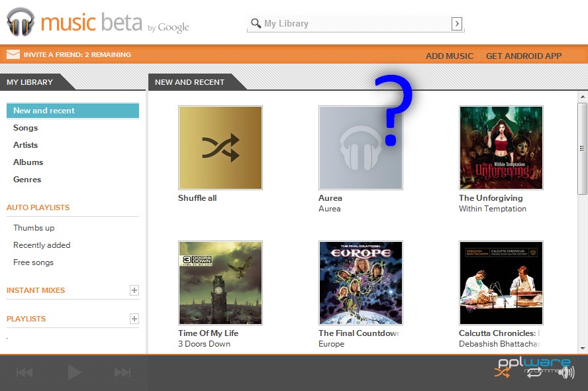Open the Free songs auto playlist
The height and width of the screenshot is (391, 588).
click(33, 262)
